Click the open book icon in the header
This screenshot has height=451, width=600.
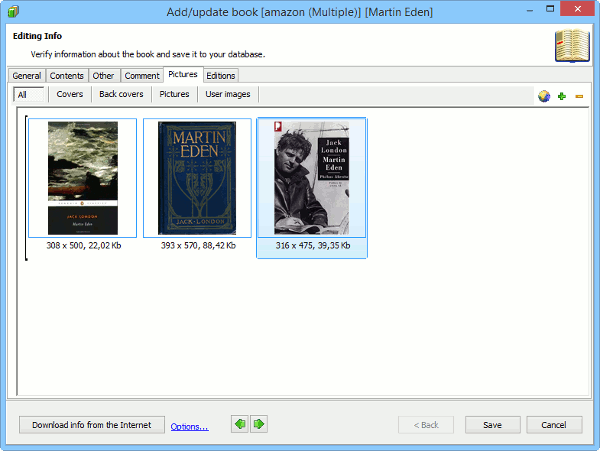pyautogui.click(x=572, y=46)
